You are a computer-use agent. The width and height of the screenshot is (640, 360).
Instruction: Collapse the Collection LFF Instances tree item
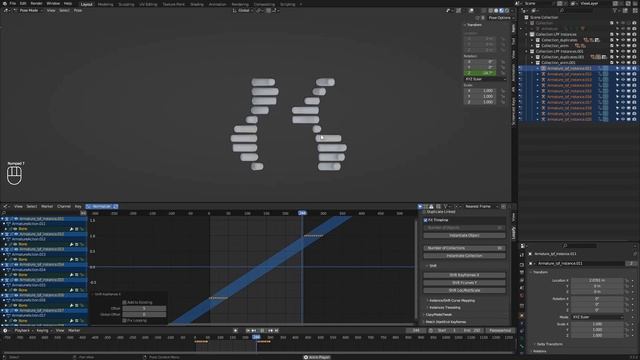(x=527, y=34)
